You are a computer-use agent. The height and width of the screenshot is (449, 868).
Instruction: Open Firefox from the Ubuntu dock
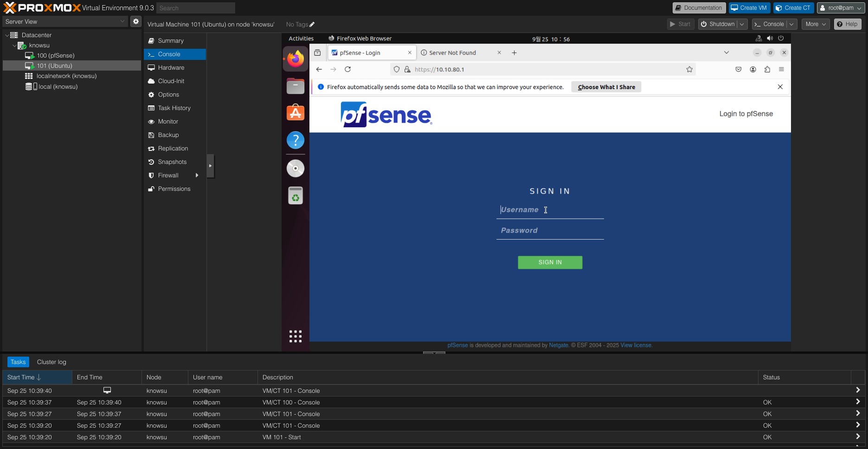coord(296,59)
